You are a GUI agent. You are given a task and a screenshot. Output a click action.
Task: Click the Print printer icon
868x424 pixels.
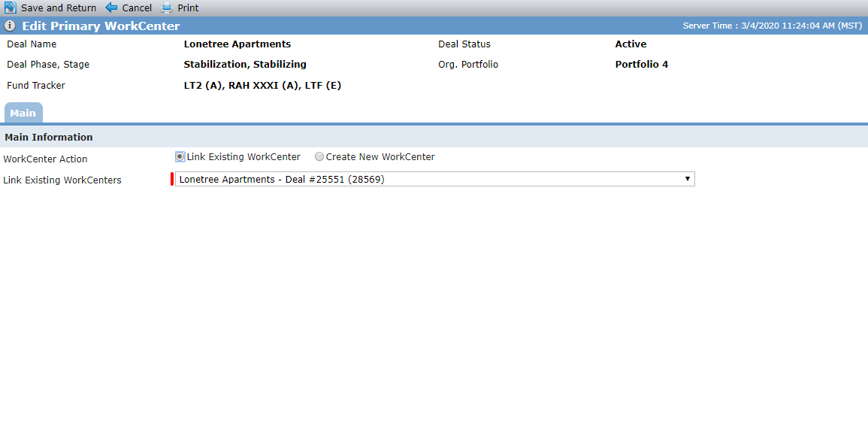click(x=167, y=8)
